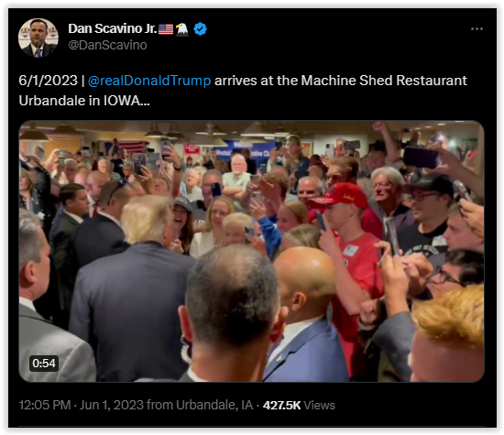Click the 6/1/2023 text starting the tweet

click(49, 81)
